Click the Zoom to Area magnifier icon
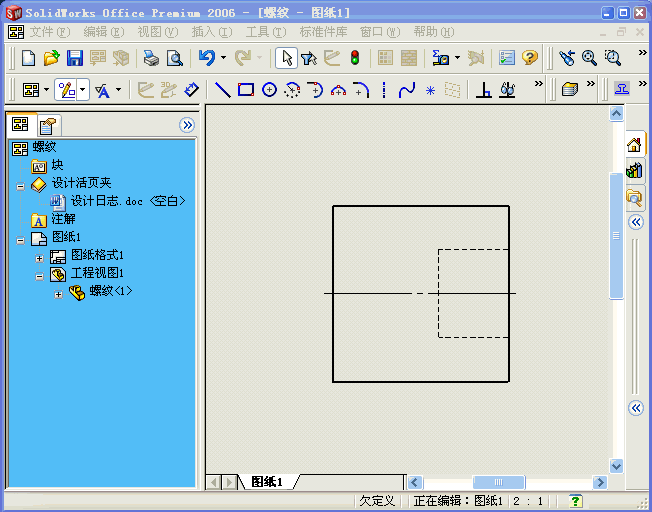 613,58
